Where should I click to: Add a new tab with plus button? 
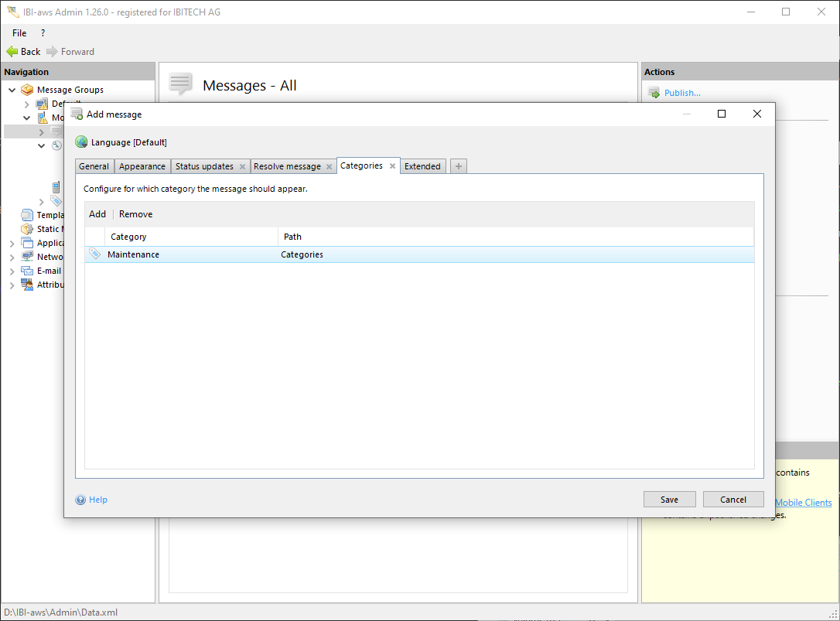click(x=459, y=166)
